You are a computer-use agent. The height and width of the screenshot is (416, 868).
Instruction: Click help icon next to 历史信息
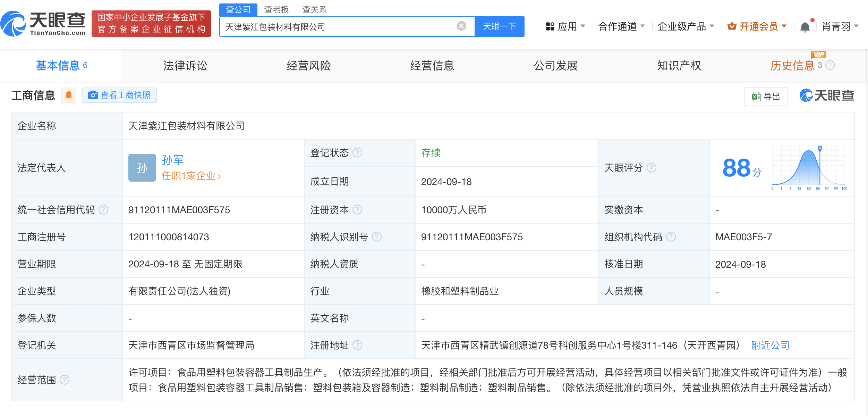click(x=830, y=65)
